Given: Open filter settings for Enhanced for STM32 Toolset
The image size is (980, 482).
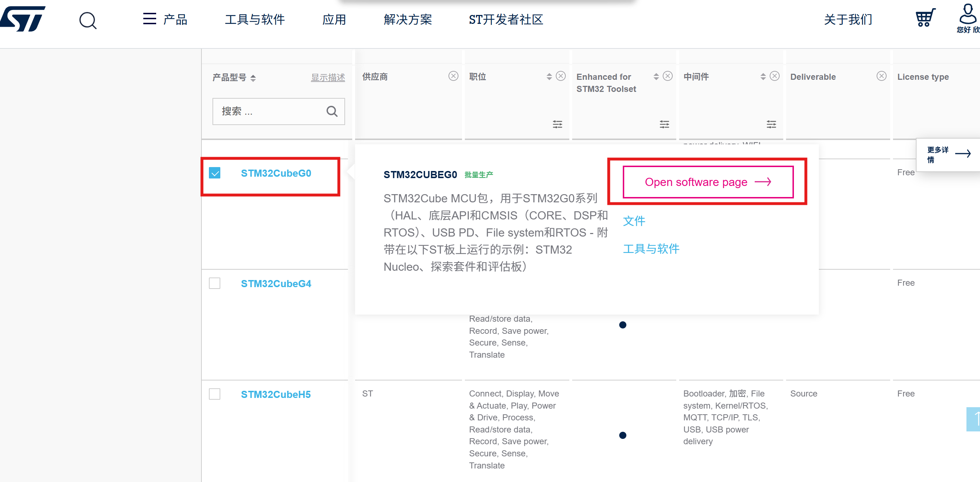Looking at the screenshot, I should (664, 124).
